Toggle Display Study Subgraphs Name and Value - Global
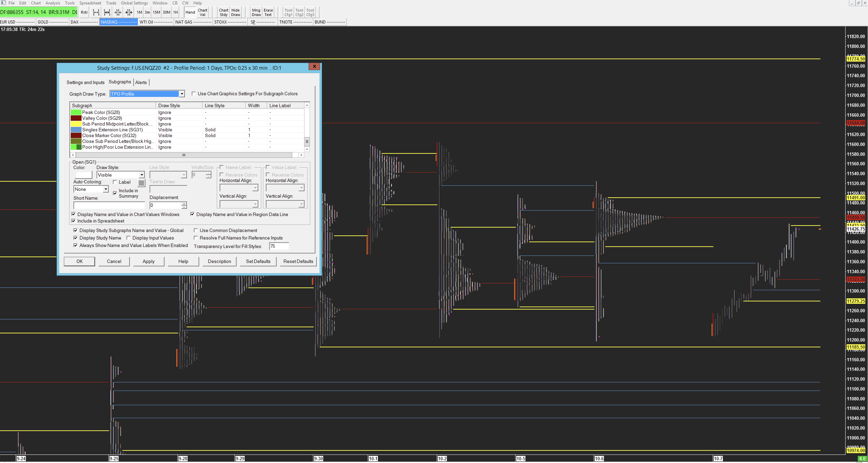 pos(75,230)
